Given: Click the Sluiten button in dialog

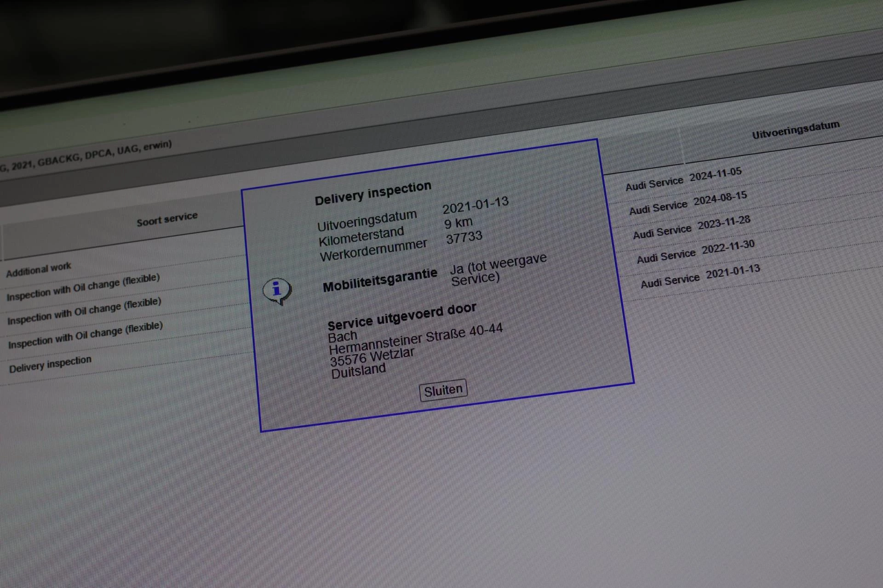Looking at the screenshot, I should pos(443,390).
